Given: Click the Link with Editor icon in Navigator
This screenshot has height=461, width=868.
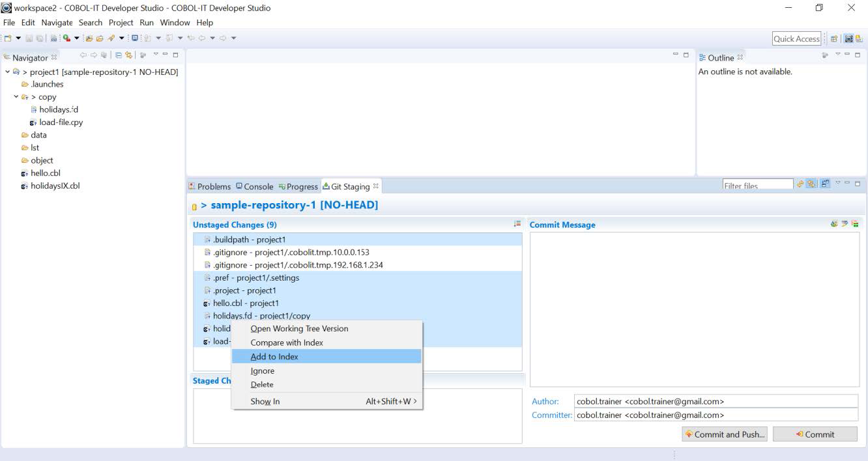Looking at the screenshot, I should click(x=129, y=56).
